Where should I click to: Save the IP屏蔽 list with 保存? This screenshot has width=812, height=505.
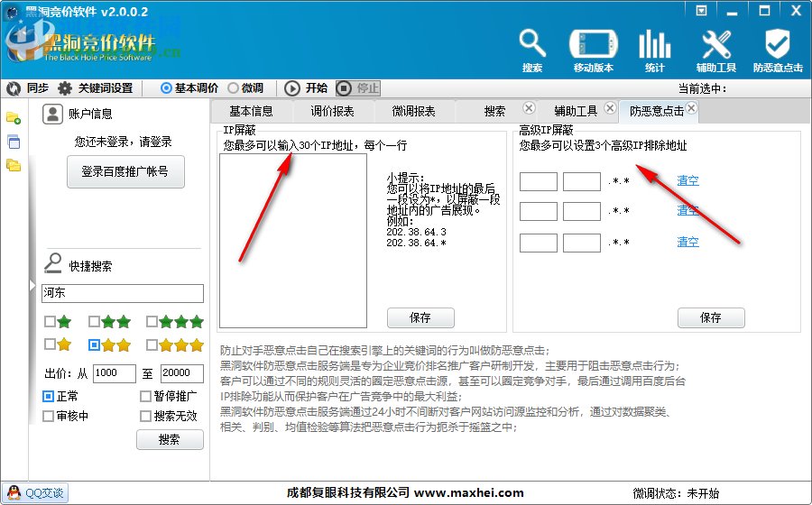pos(420,317)
